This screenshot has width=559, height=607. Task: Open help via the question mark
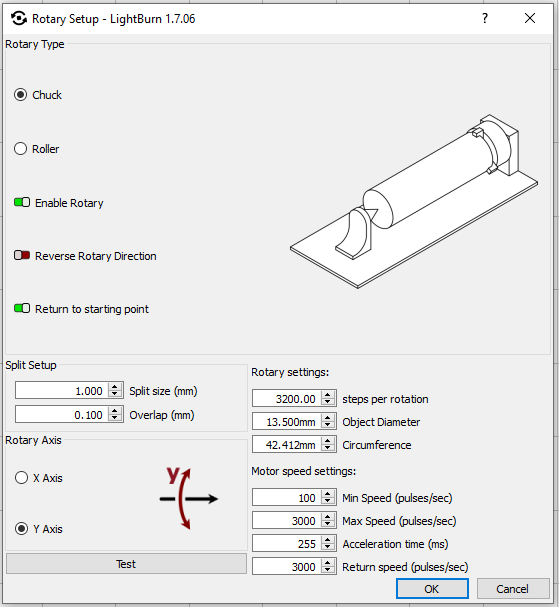pos(485,18)
